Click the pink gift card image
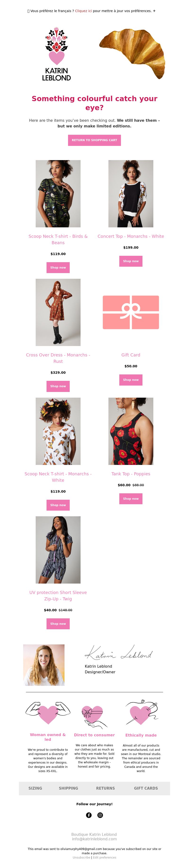The width and height of the screenshot is (189, 868). click(x=131, y=312)
